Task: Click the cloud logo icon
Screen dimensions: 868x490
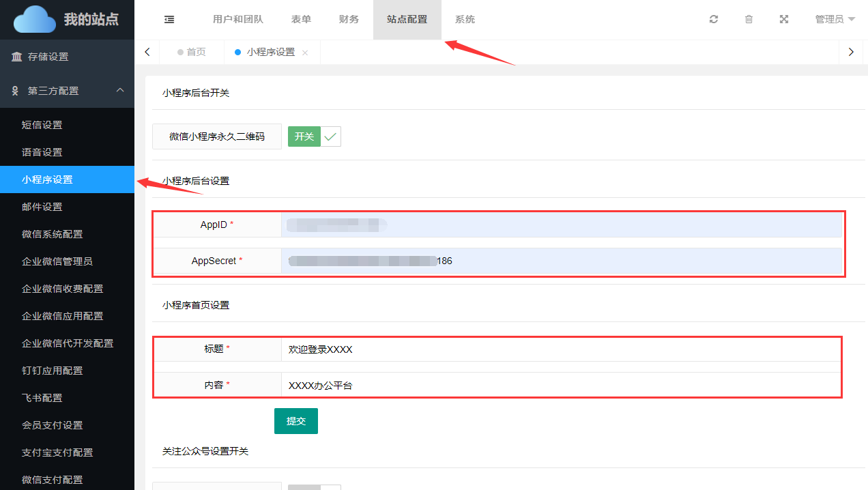Action: [x=35, y=19]
